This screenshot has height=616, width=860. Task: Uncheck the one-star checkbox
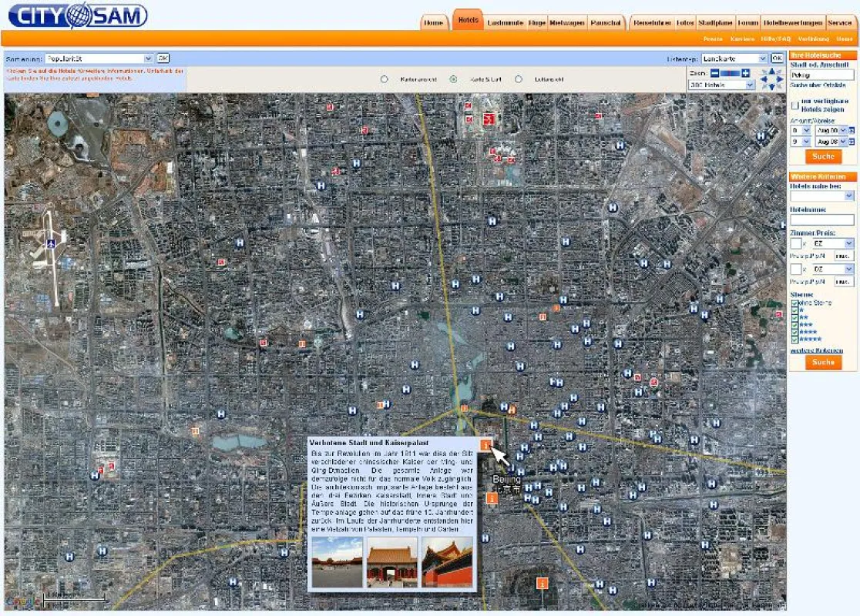pos(794,310)
